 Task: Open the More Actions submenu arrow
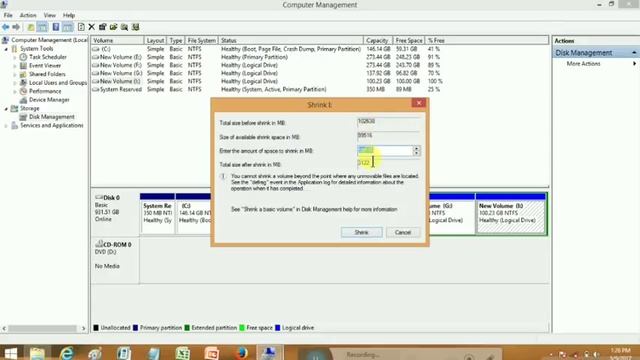point(634,64)
